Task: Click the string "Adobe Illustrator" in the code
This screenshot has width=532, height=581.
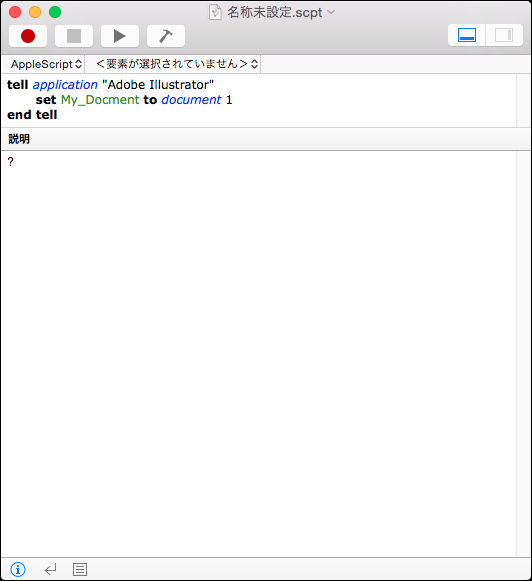Action: pos(158,85)
